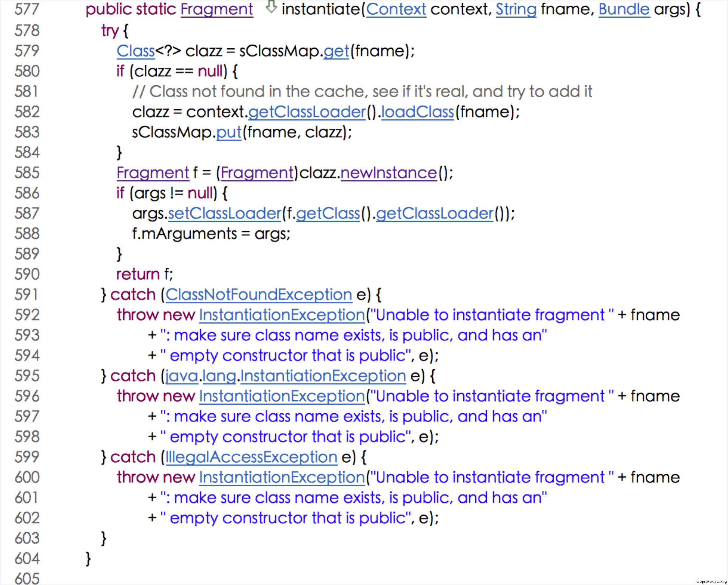Click the instantiate method icon indicator
Viewport: 728px width, 585px height.
271,8
